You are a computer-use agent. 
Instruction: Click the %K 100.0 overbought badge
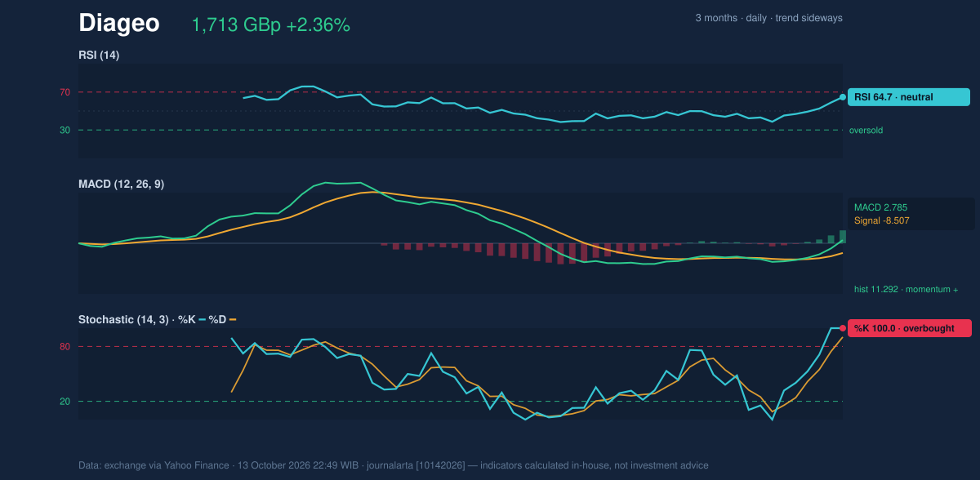[910, 328]
